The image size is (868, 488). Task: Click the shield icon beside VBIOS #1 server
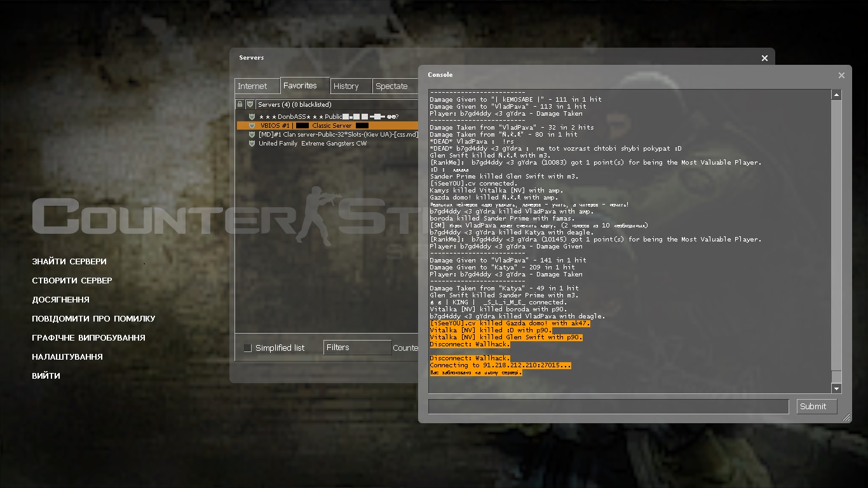tap(252, 126)
